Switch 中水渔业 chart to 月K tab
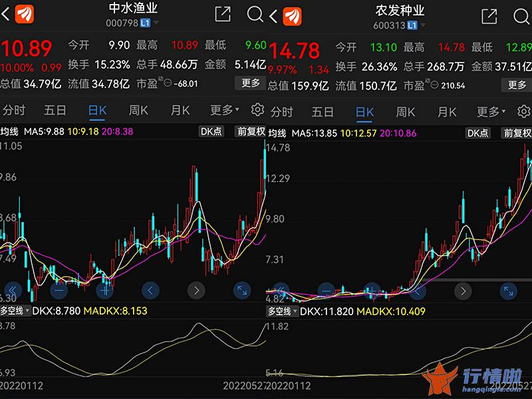532x399 pixels. (x=180, y=110)
